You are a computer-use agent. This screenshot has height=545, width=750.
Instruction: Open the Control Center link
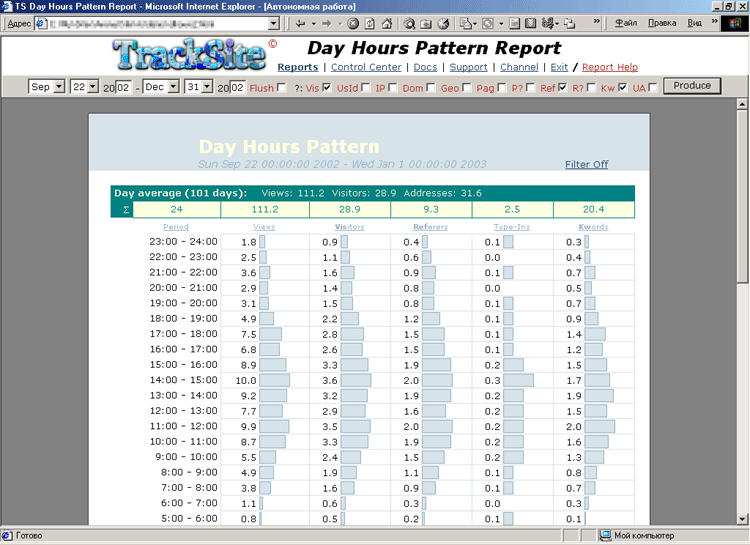[366, 67]
